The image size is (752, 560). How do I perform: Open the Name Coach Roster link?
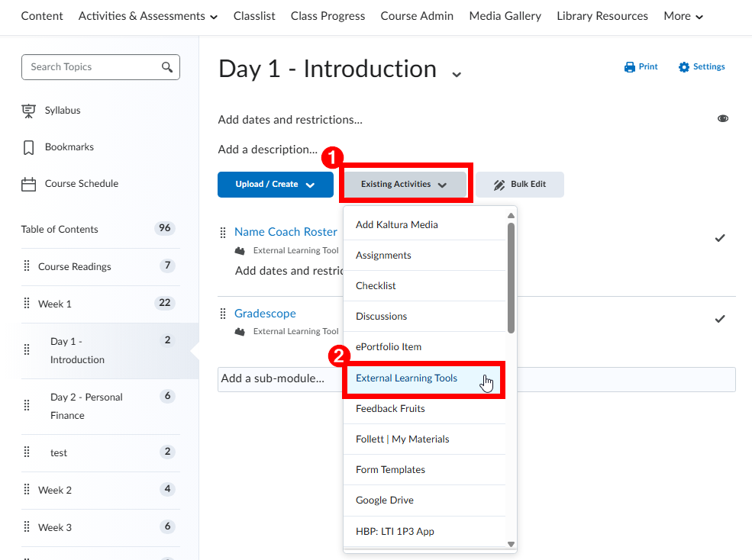pyautogui.click(x=286, y=232)
